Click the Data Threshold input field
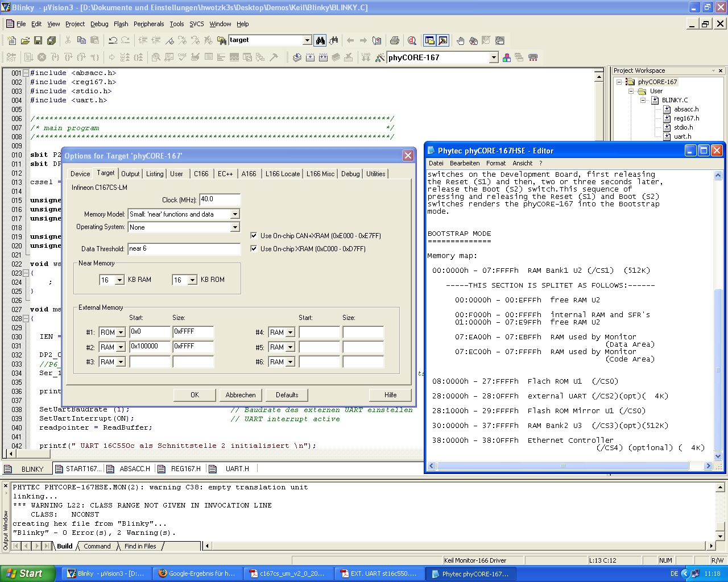The width and height of the screenshot is (728, 582). (x=184, y=249)
